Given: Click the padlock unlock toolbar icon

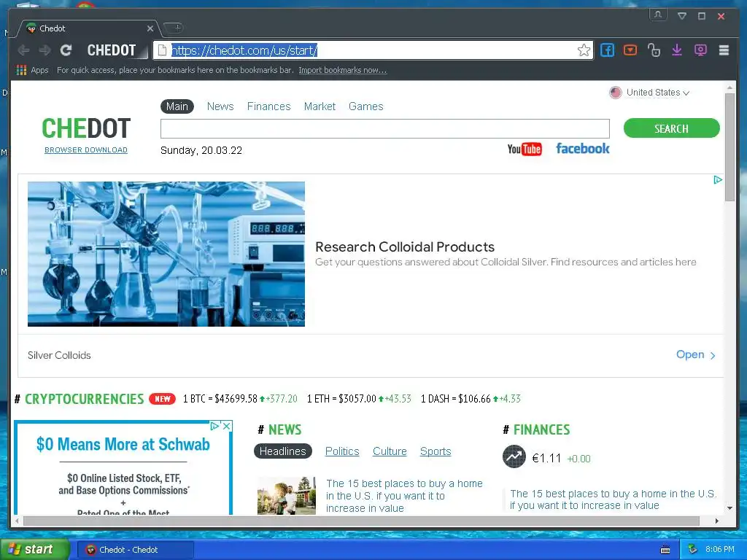Looking at the screenshot, I should [654, 50].
